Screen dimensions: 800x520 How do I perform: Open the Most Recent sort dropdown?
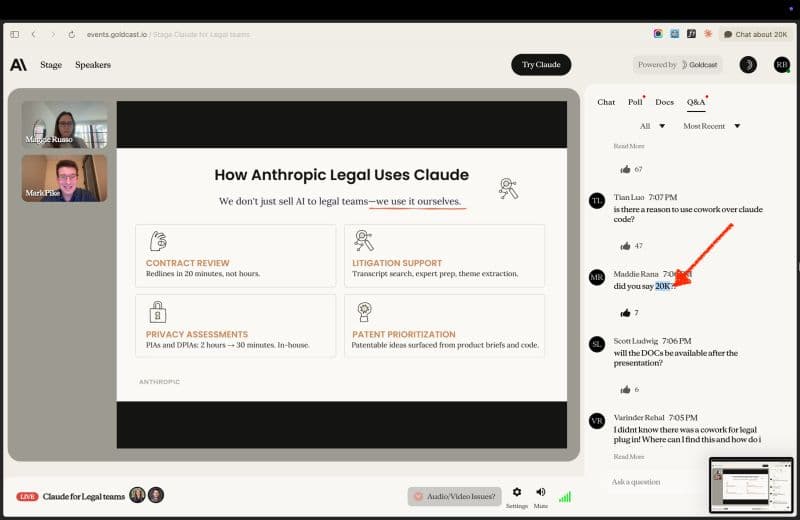(x=711, y=126)
